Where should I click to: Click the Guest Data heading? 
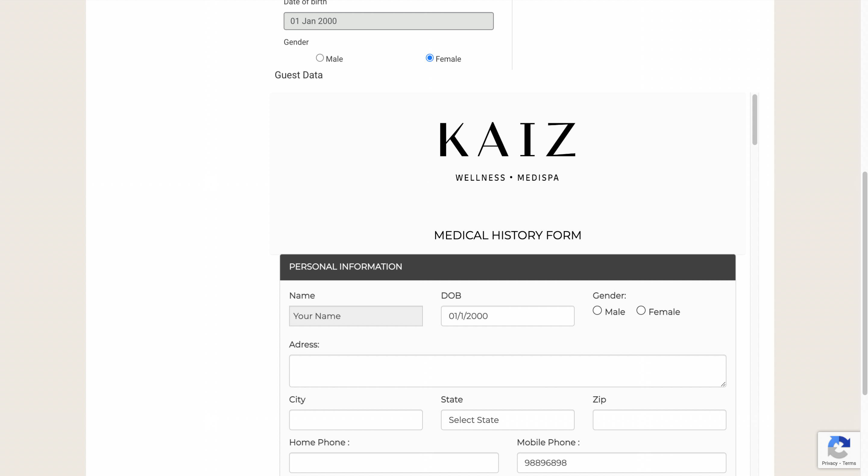pos(299,75)
